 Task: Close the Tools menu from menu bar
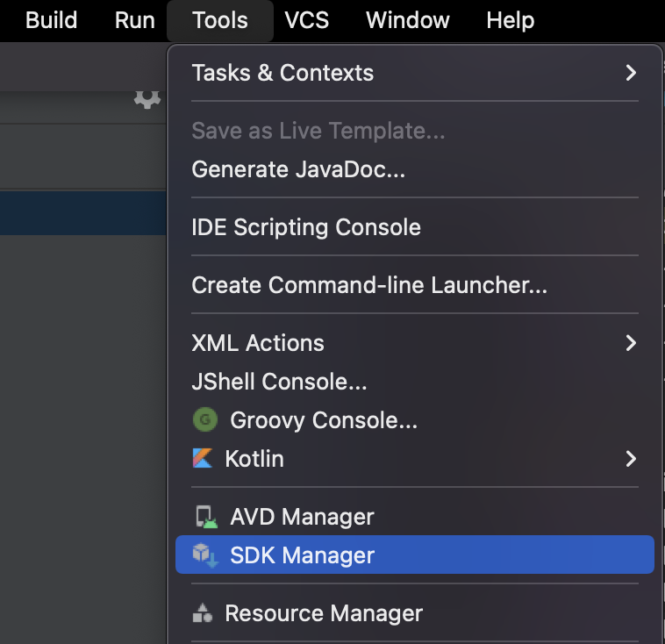pyautogui.click(x=220, y=20)
